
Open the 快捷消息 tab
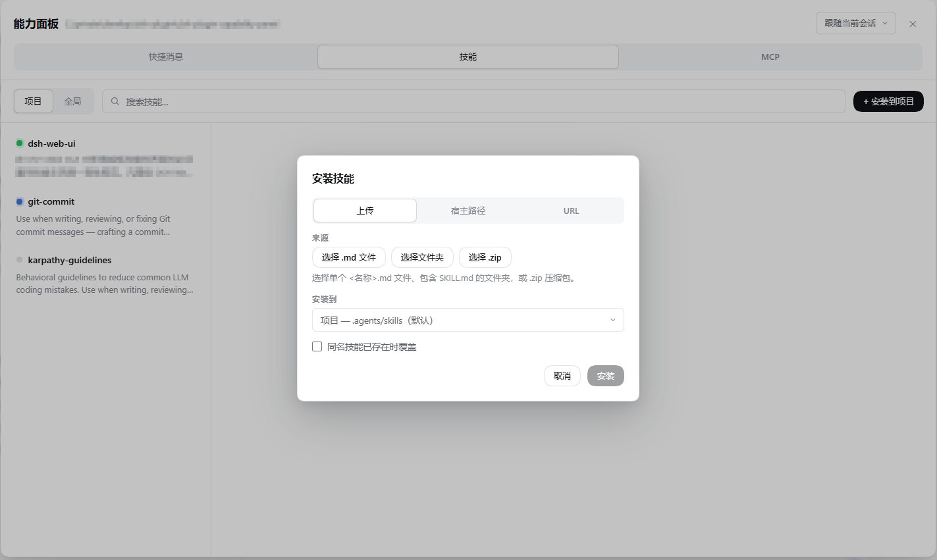166,57
